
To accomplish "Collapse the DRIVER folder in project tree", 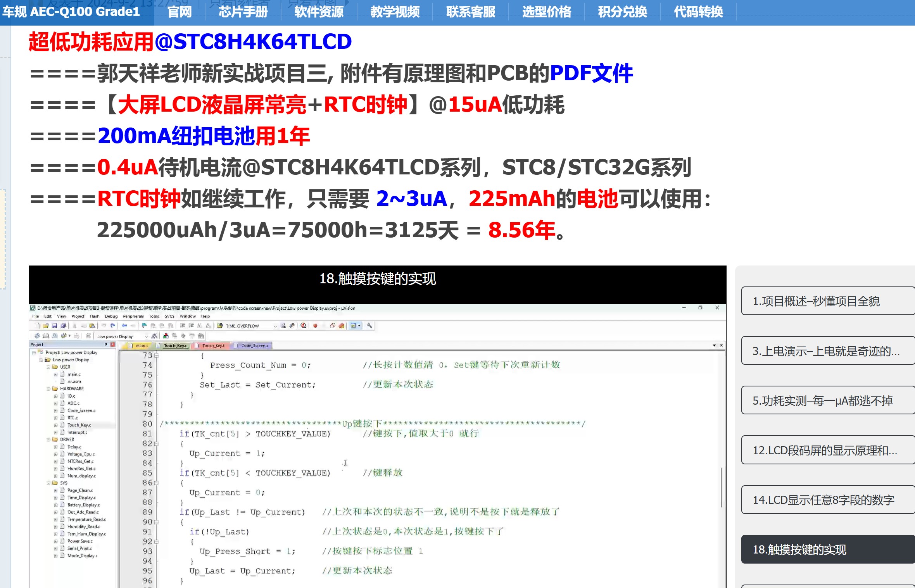I will [x=48, y=440].
